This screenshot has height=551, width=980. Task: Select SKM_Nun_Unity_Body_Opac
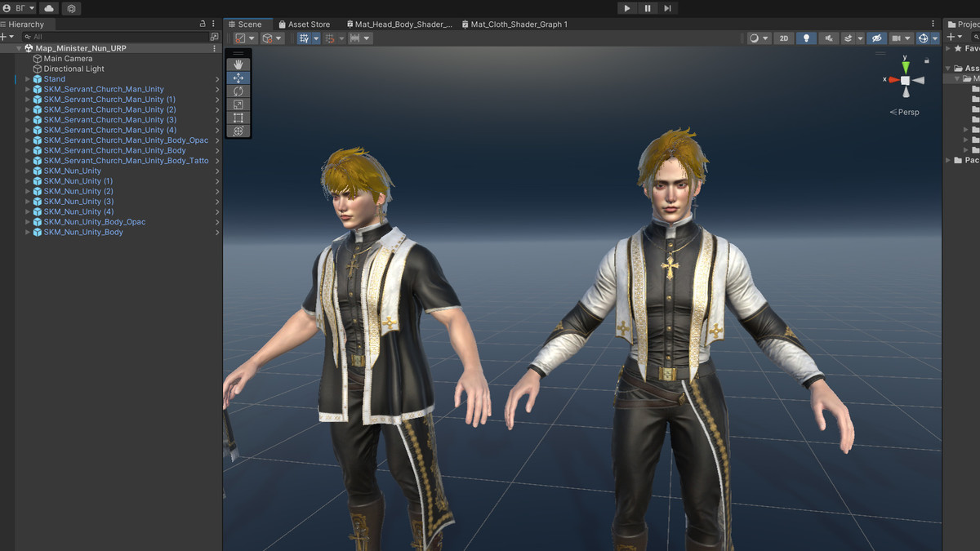(x=95, y=222)
